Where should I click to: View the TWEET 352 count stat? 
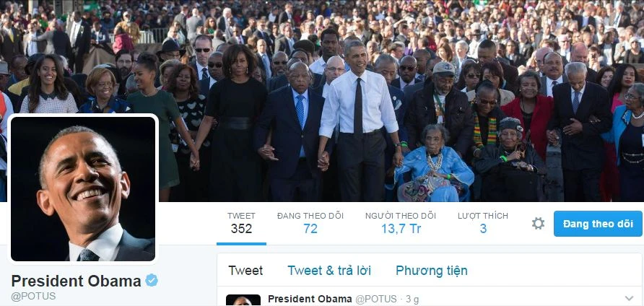coord(241,223)
